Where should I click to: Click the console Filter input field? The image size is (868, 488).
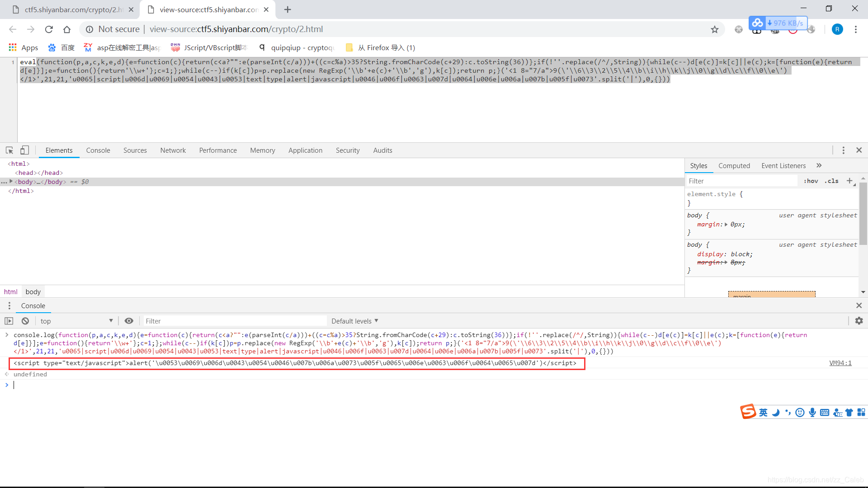click(234, 321)
